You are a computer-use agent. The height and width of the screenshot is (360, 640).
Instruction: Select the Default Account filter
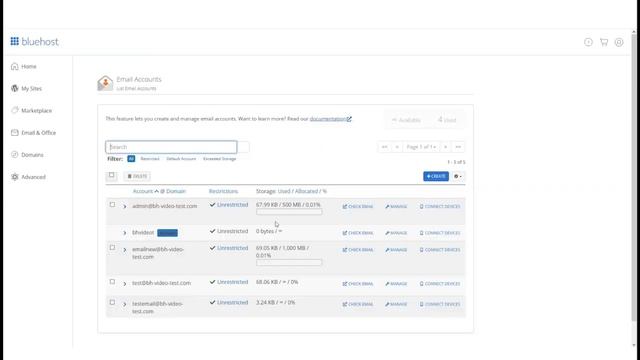point(181,159)
